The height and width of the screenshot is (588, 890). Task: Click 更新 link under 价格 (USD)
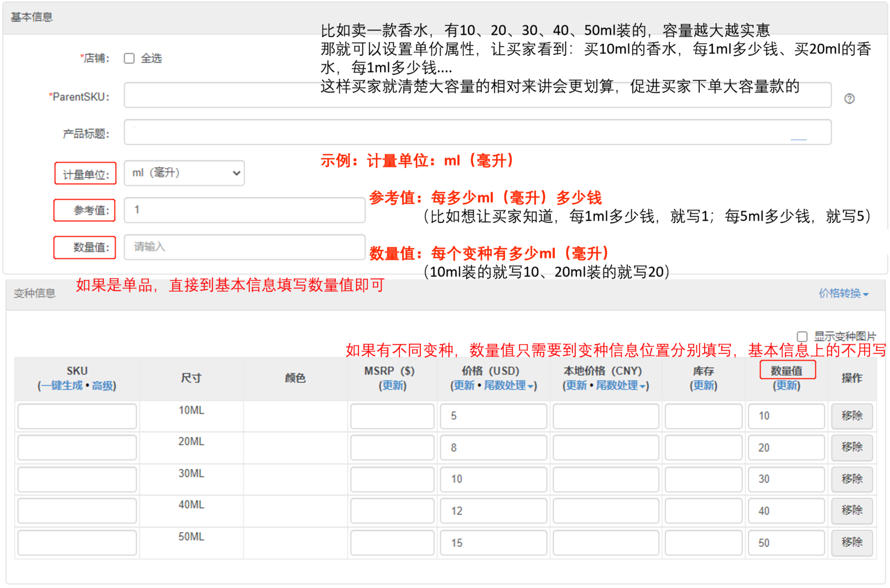tap(464, 386)
